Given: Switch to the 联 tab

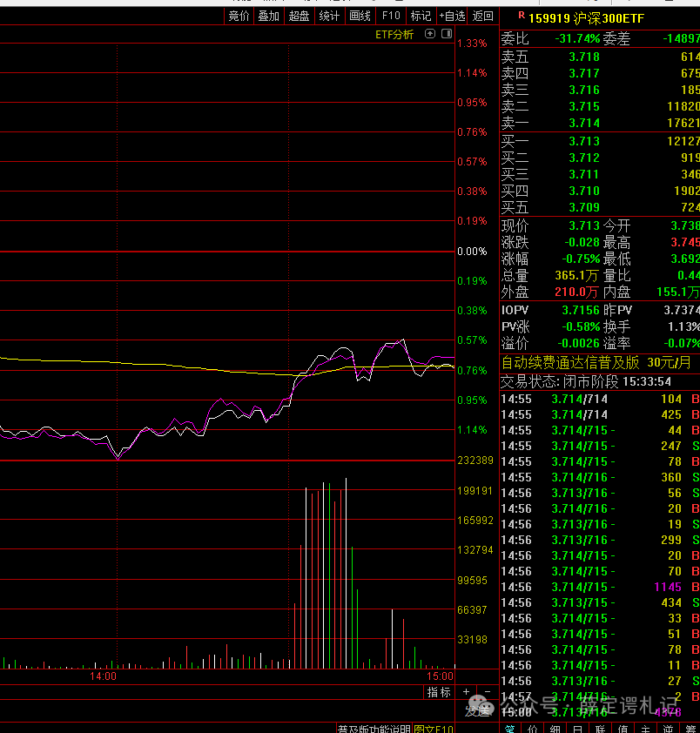Looking at the screenshot, I should [600, 729].
